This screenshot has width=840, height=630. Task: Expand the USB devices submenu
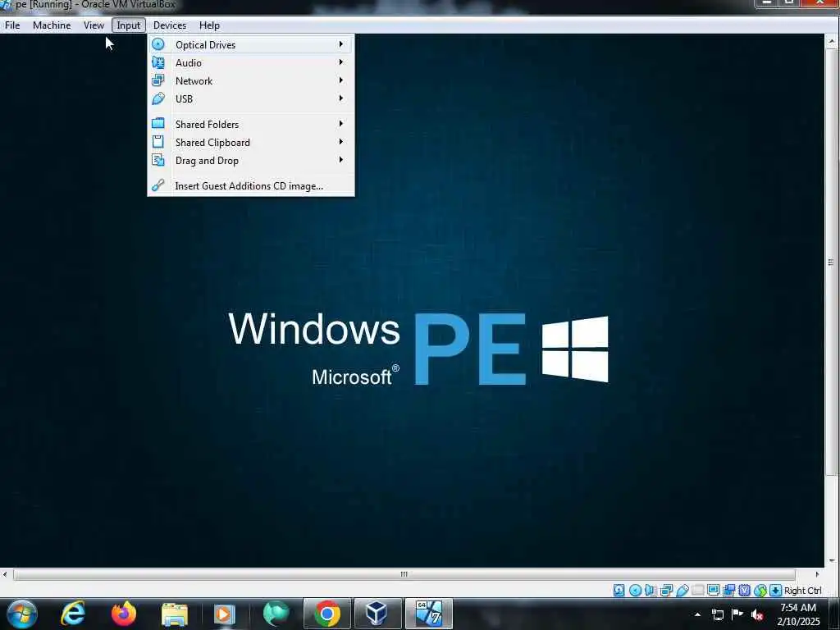pyautogui.click(x=251, y=99)
